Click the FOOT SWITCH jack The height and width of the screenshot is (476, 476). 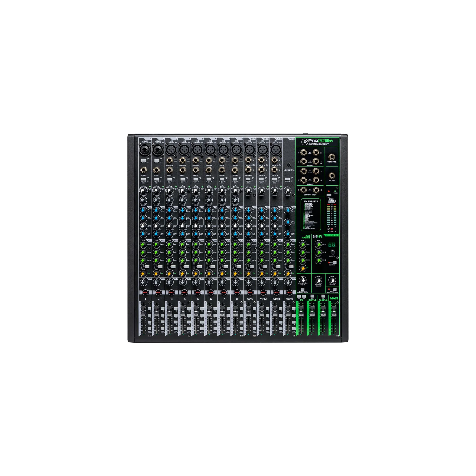pos(332,157)
